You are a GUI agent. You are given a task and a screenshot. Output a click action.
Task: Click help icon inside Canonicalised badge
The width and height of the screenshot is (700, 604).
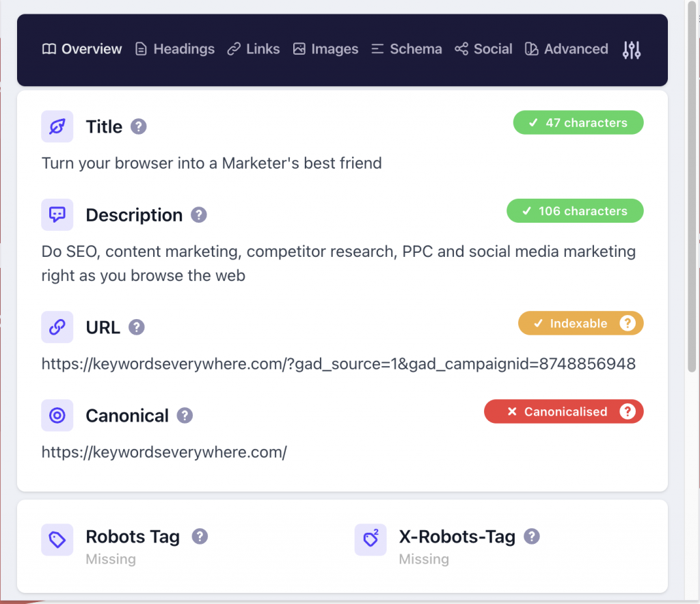click(628, 411)
